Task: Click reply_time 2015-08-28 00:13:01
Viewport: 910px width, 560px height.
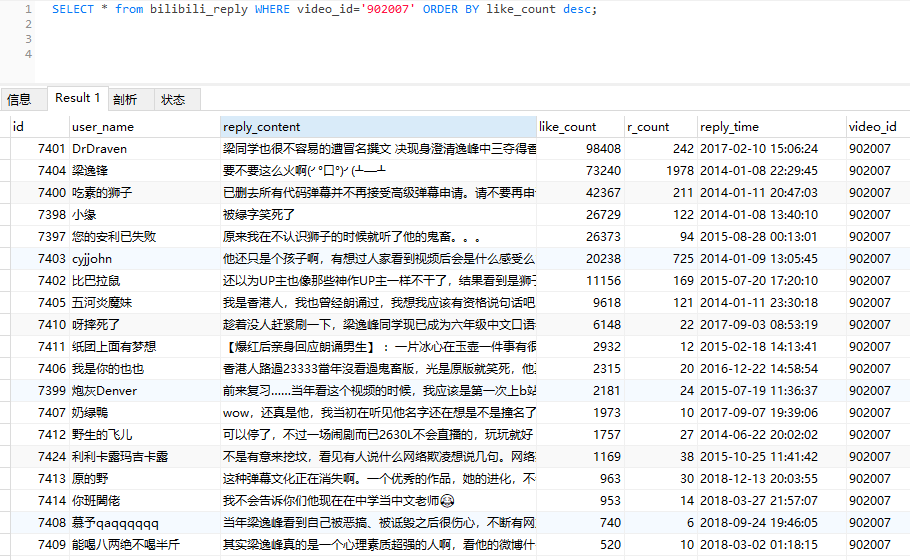Action: coord(759,237)
